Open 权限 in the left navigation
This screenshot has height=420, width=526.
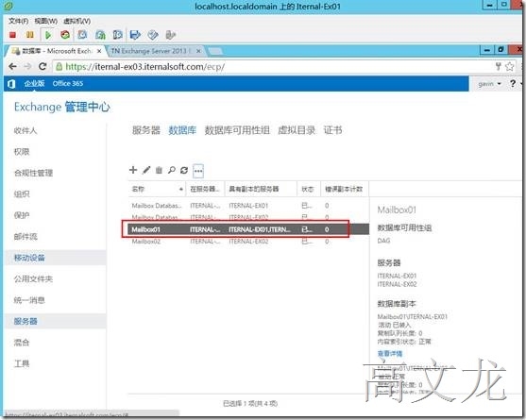point(22,152)
